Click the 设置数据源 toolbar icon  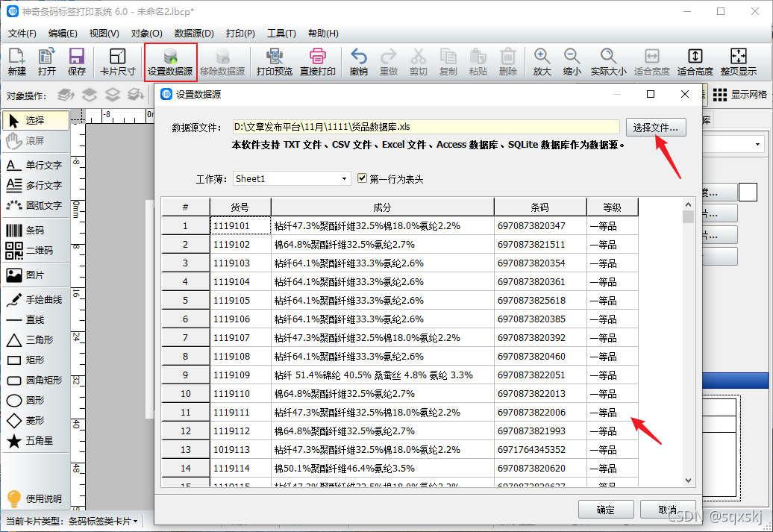pyautogui.click(x=171, y=62)
